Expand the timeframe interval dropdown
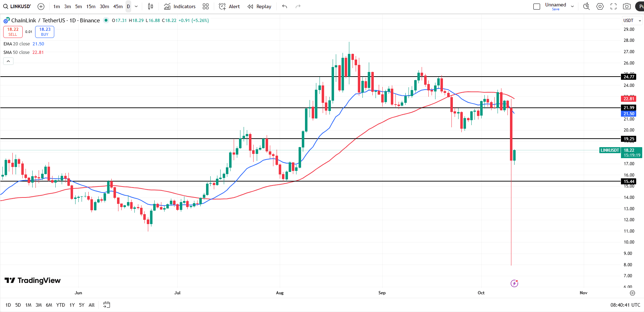 (x=136, y=6)
